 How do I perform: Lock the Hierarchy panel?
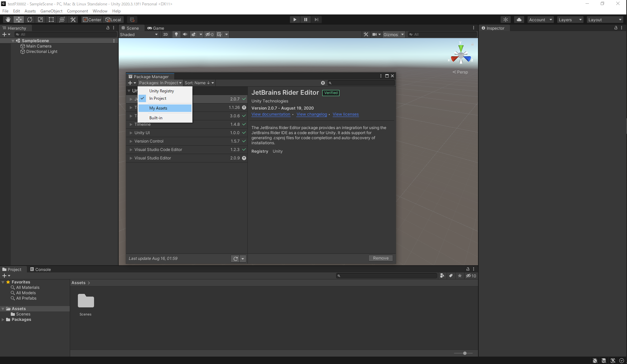108,28
